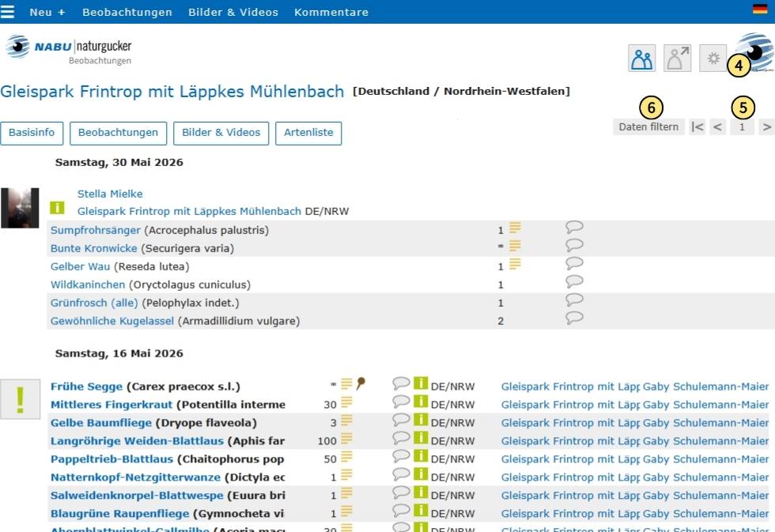
Task: Open the Neu + menu
Action: [x=47, y=12]
